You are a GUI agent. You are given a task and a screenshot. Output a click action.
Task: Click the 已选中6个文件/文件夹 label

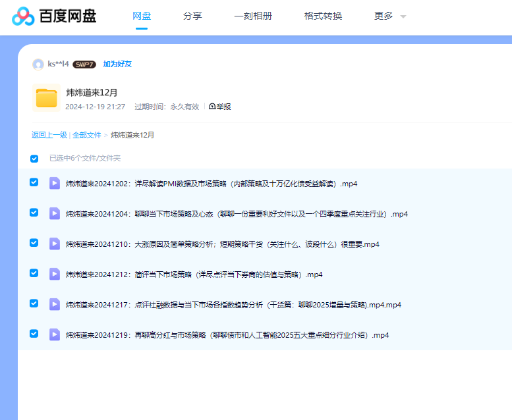[x=85, y=158]
